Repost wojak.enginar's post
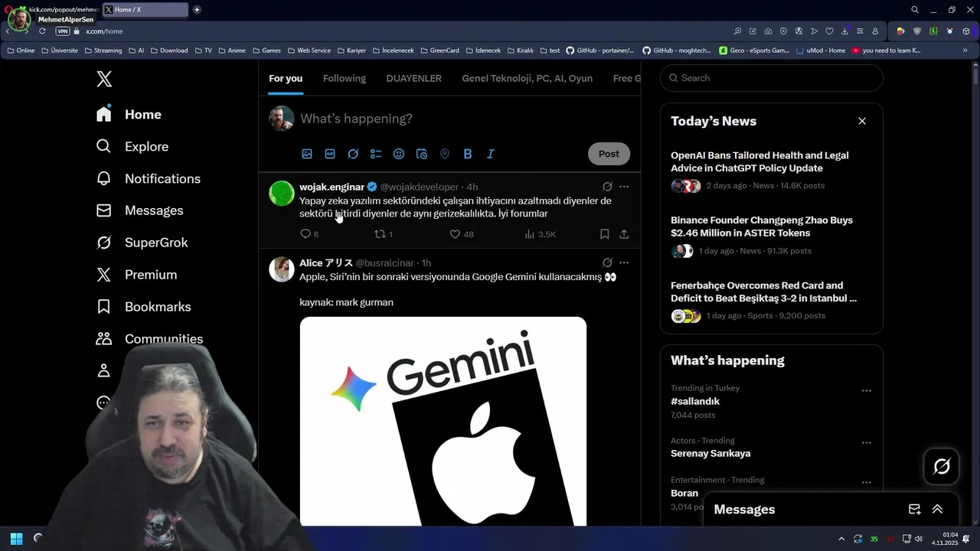Viewport: 980px width, 551px height. coord(384,234)
